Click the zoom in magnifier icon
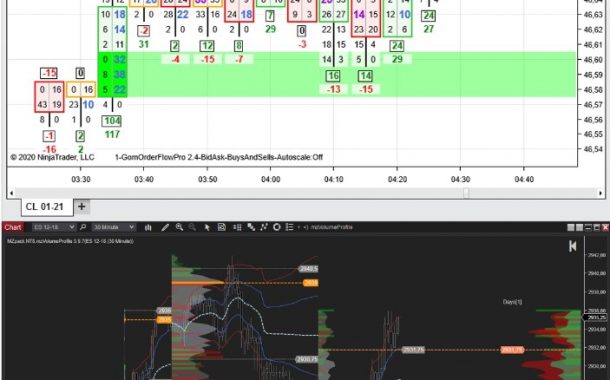The image size is (610, 380). [x=179, y=227]
